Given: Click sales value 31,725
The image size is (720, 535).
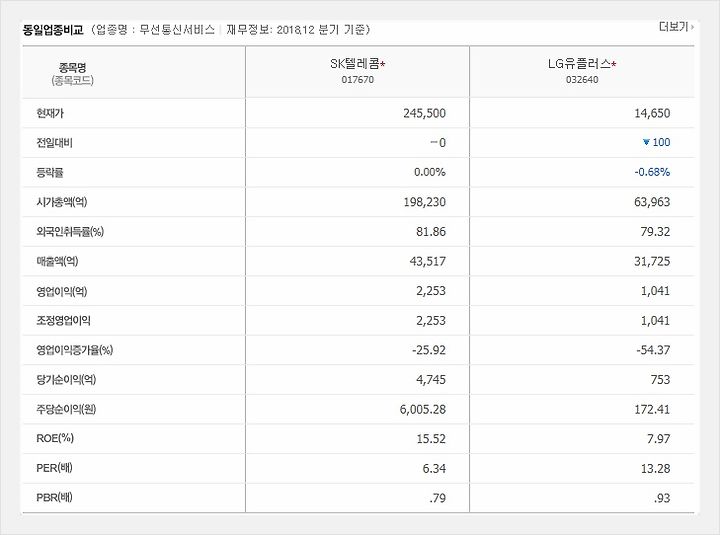Looking at the screenshot, I should [x=652, y=261].
